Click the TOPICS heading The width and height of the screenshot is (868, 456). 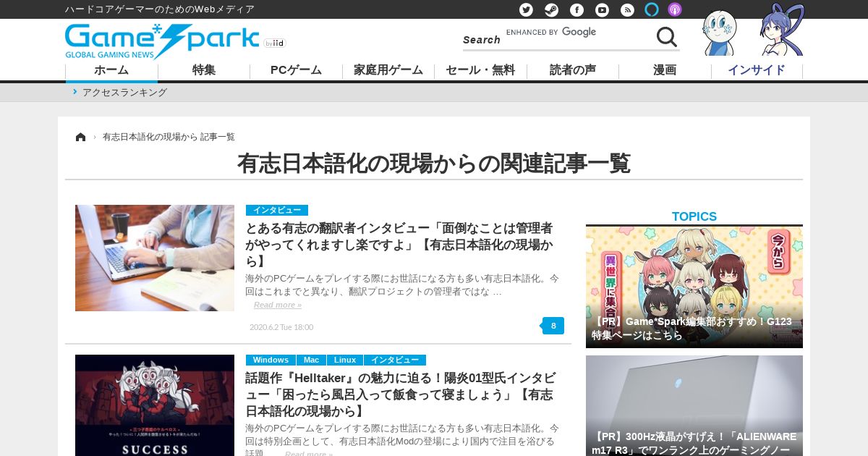point(694,216)
